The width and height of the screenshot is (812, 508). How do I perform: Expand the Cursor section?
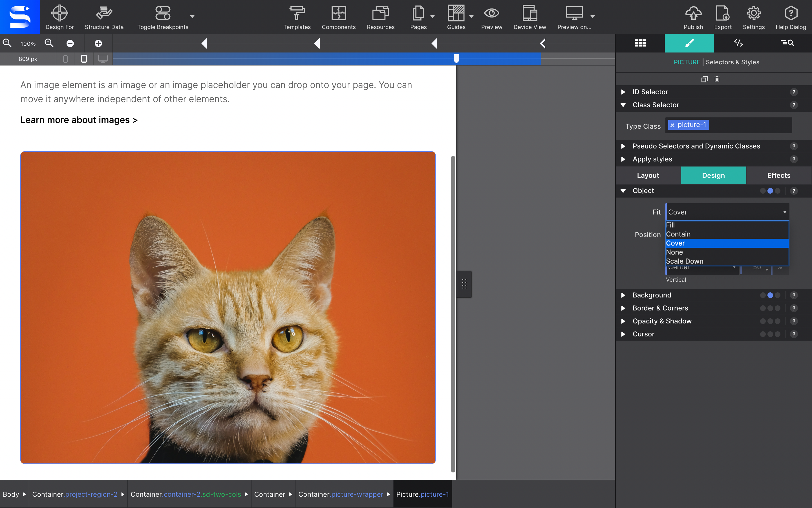pyautogui.click(x=623, y=334)
